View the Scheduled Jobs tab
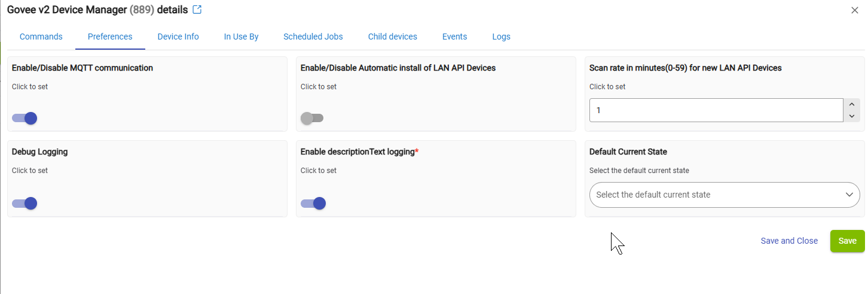Screen dimensions: 868x294 pyautogui.click(x=313, y=37)
